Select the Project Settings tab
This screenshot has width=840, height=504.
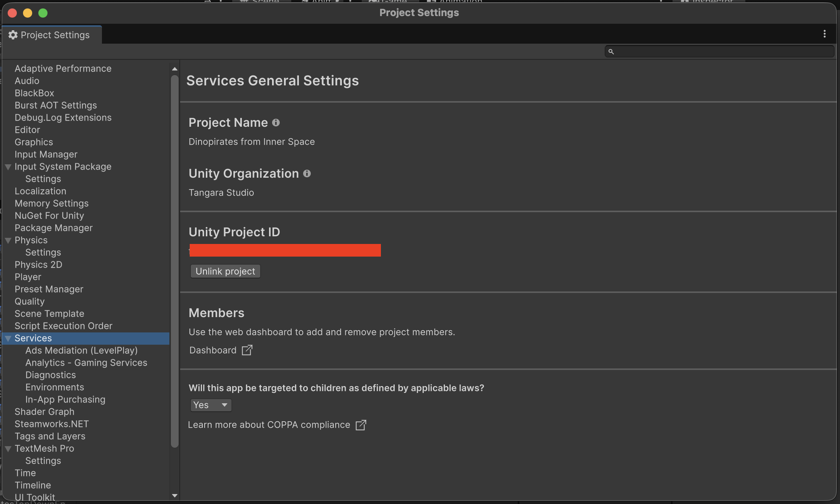pos(52,35)
